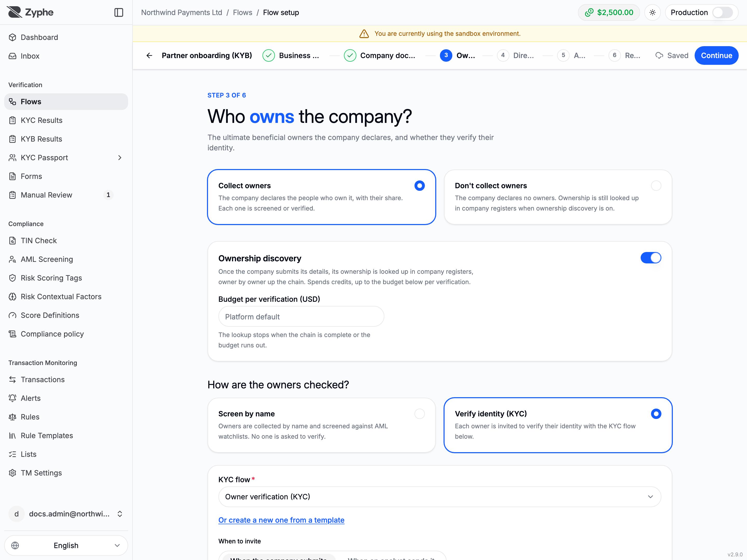Open Forms in sidebar

coord(66,176)
